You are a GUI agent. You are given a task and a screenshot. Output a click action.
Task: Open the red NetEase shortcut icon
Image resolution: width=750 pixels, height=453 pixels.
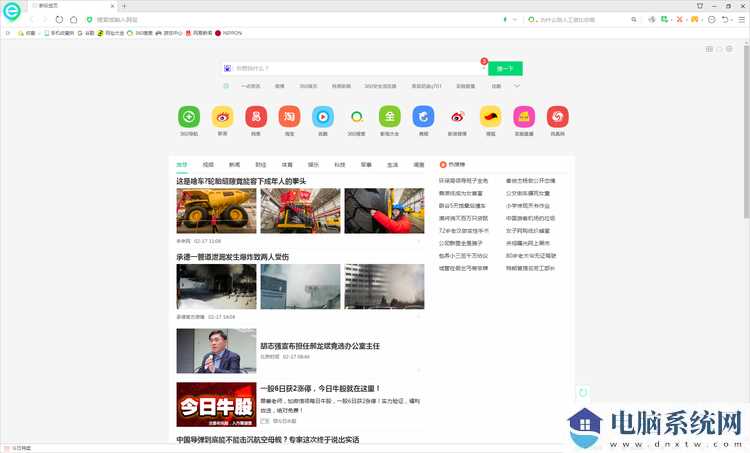256,117
